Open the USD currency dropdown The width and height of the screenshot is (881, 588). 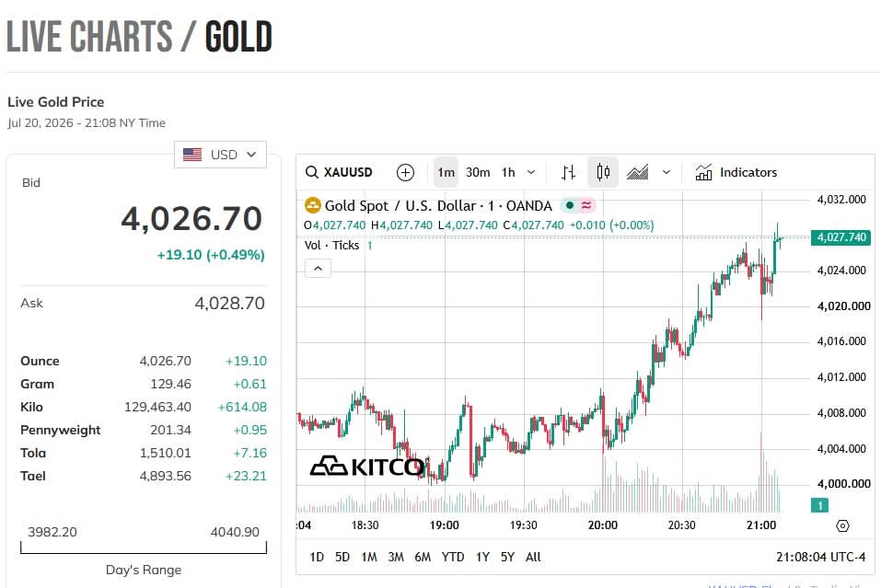pos(220,155)
